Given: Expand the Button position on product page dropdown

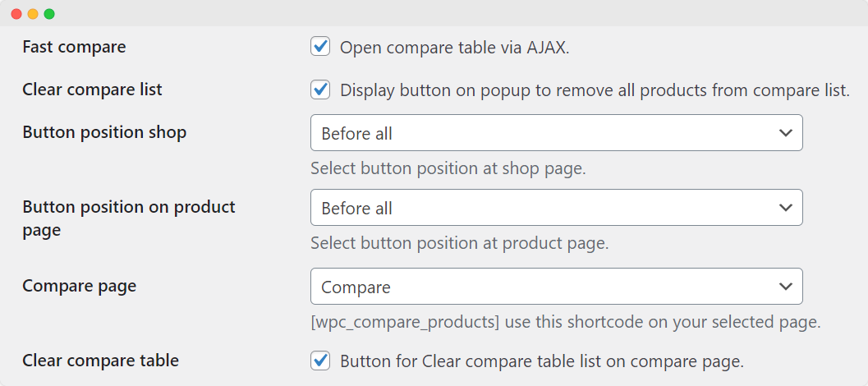Looking at the screenshot, I should (x=556, y=209).
